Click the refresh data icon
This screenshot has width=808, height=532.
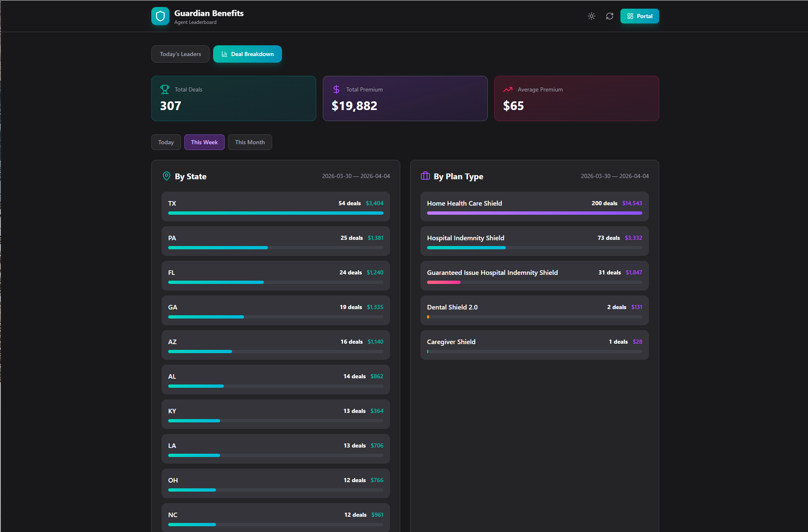click(x=609, y=16)
